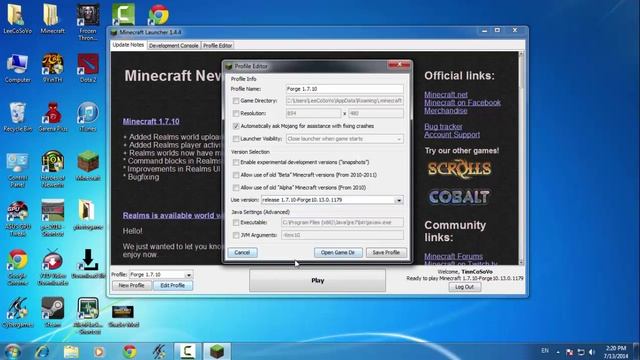Open the Minecraft folder icon on desktop
The width and height of the screenshot is (640, 360).
point(52,18)
